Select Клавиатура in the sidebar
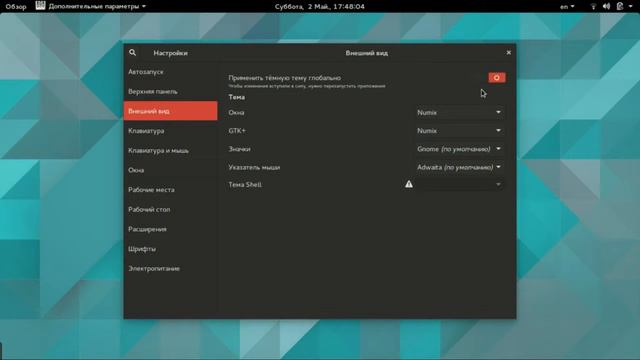The image size is (640, 360). click(170, 131)
